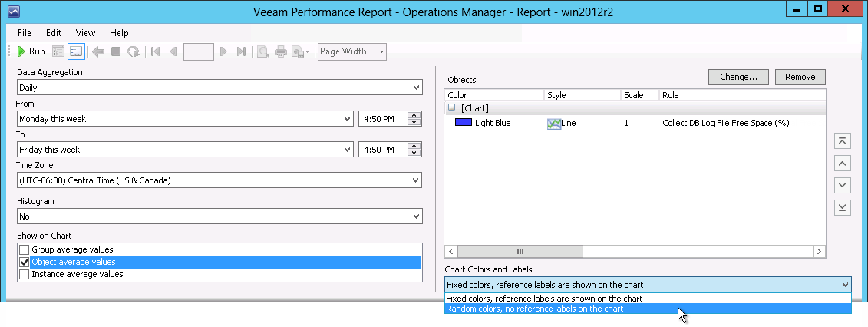Collapse the [Chart] group expander

[452, 108]
